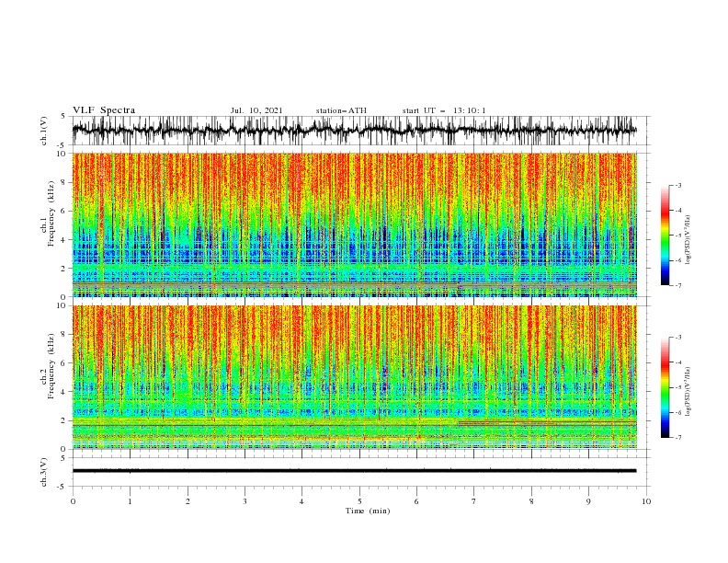This screenshot has height=563, width=728.
Task: Click the ch.1(V) axis "-5" tick
Action: click(63, 145)
